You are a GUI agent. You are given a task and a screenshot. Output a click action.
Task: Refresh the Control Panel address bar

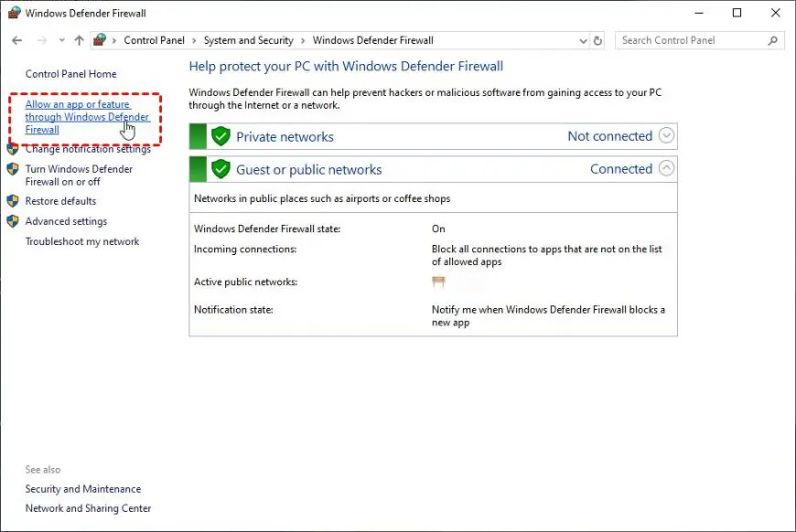coord(597,40)
